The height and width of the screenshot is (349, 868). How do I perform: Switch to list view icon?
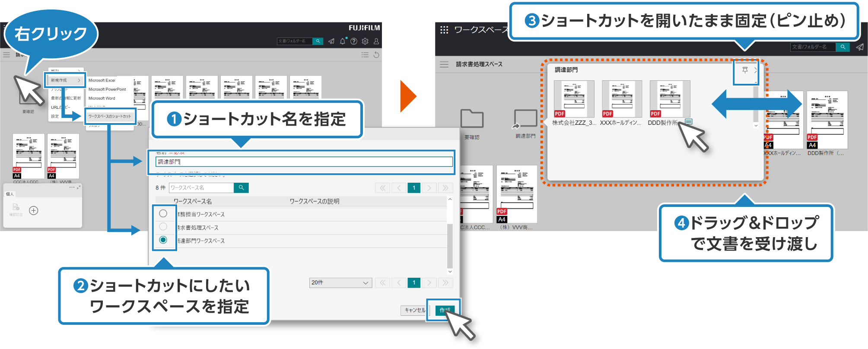(x=365, y=55)
